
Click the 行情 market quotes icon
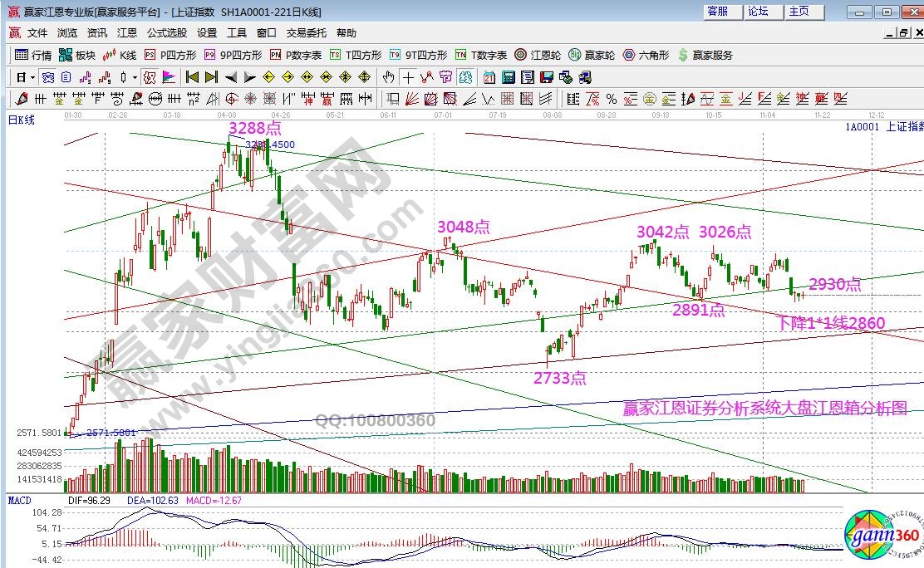[x=32, y=55]
